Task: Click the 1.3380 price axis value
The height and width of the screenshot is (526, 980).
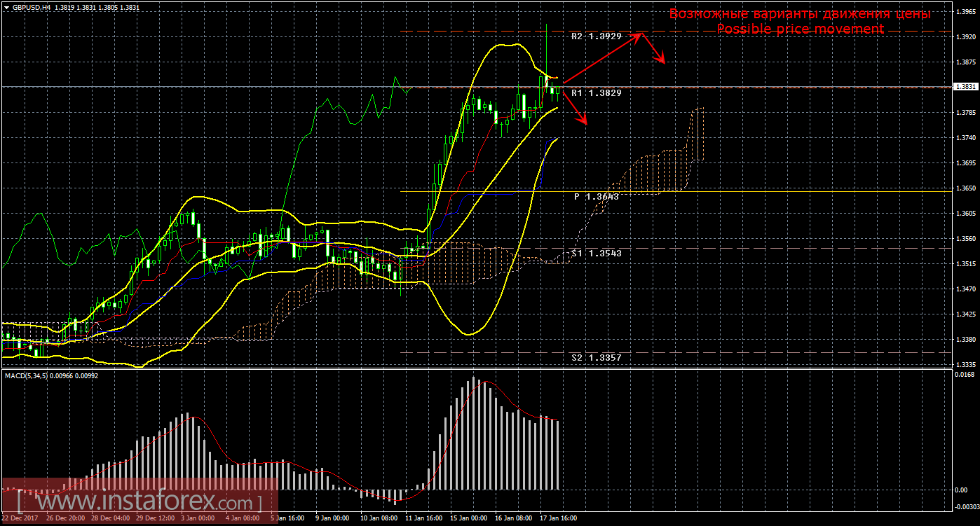Action: click(x=965, y=339)
